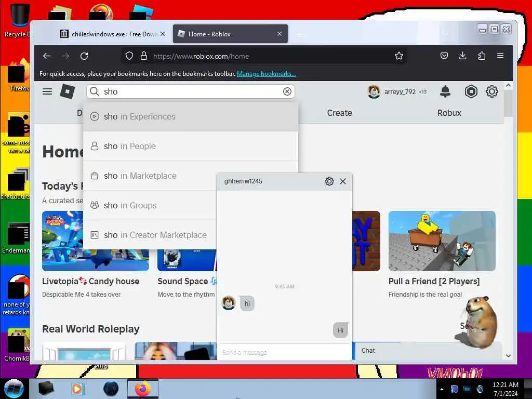Open Pull a Friend game thumbnail
Screen dimensions: 532x399
click(442, 241)
